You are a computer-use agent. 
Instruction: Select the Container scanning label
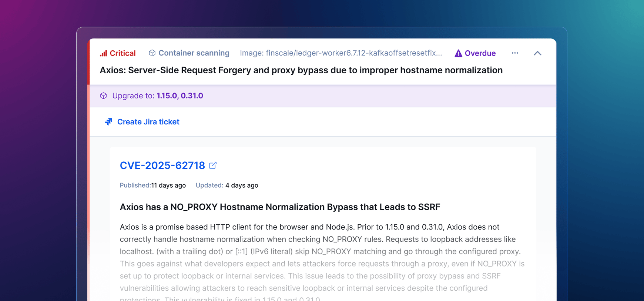point(194,53)
